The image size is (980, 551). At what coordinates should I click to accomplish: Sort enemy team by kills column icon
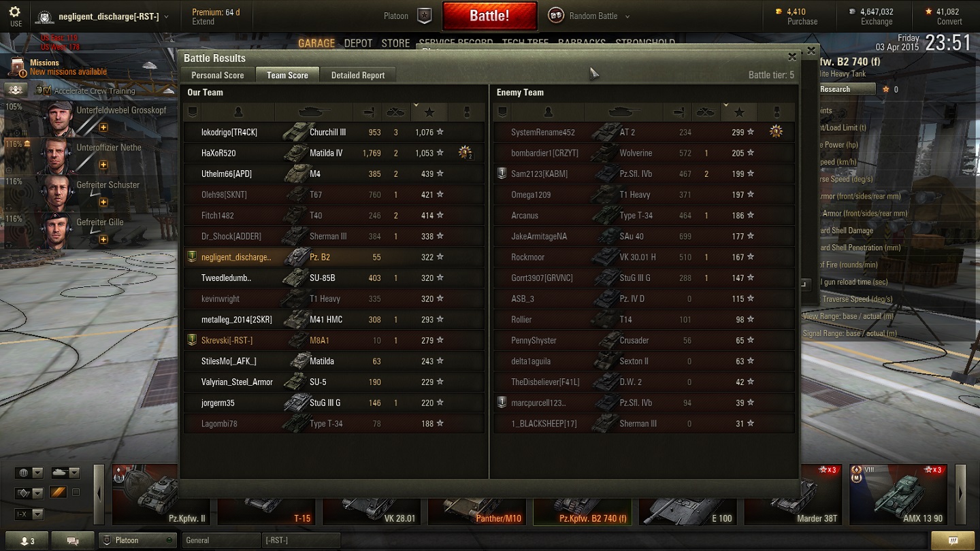click(x=707, y=112)
